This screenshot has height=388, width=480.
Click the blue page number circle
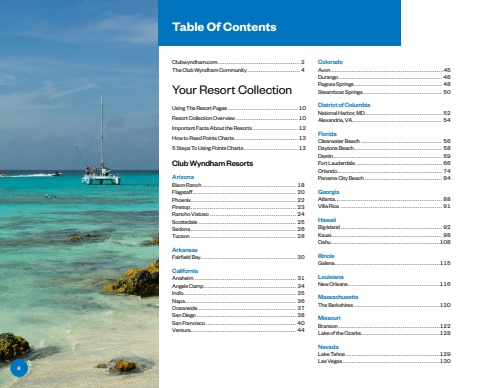(x=19, y=368)
